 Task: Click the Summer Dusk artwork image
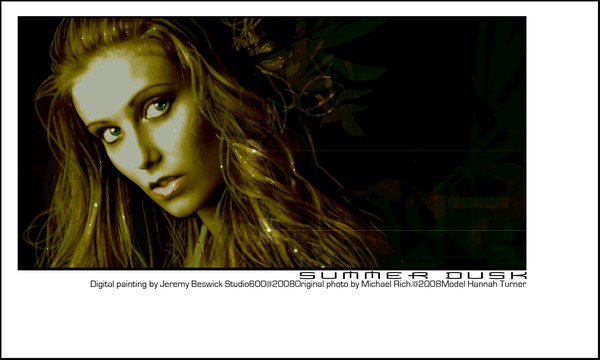[272, 143]
